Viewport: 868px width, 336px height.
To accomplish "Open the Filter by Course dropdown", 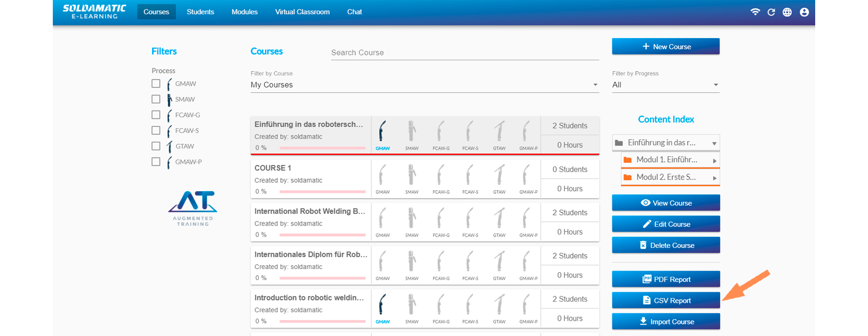I will (x=424, y=85).
